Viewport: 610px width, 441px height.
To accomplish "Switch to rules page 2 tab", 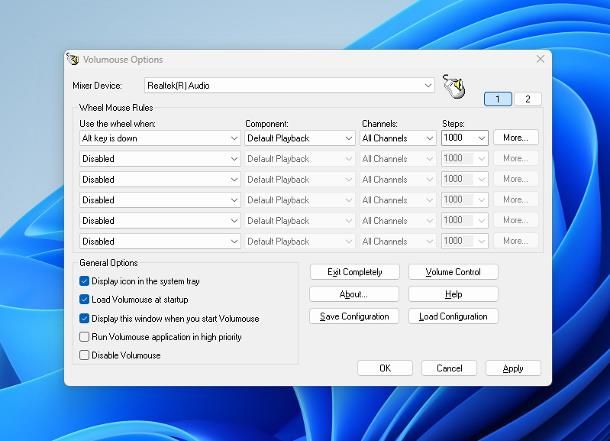I will pyautogui.click(x=528, y=99).
